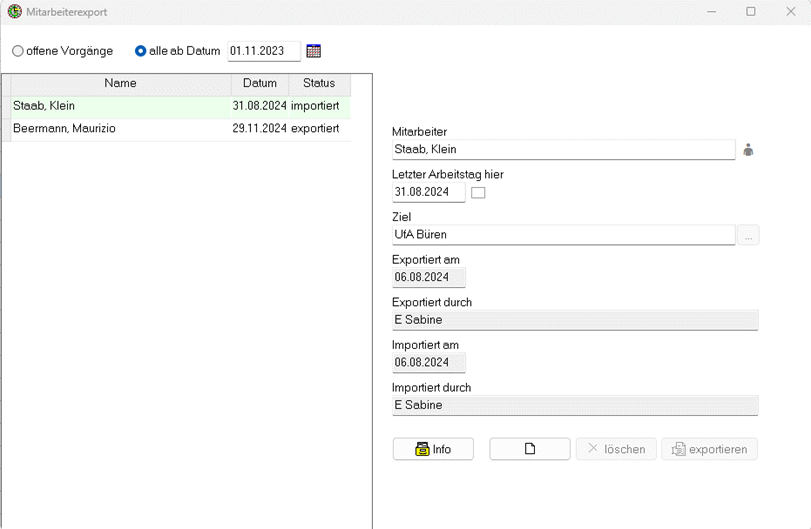The width and height of the screenshot is (811, 529).
Task: Select the alle ab Datum radio button
Action: [x=140, y=51]
